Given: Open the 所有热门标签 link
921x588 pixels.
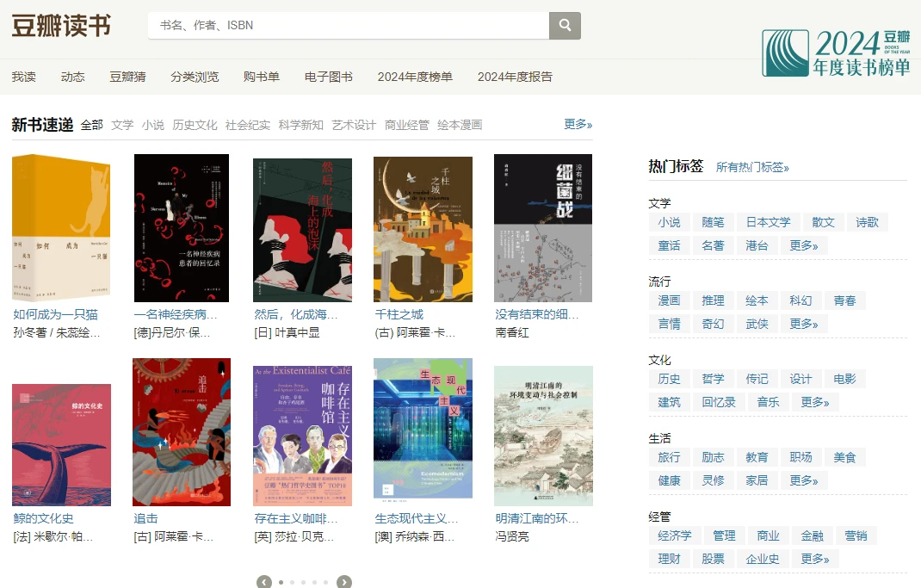Looking at the screenshot, I should (752, 167).
